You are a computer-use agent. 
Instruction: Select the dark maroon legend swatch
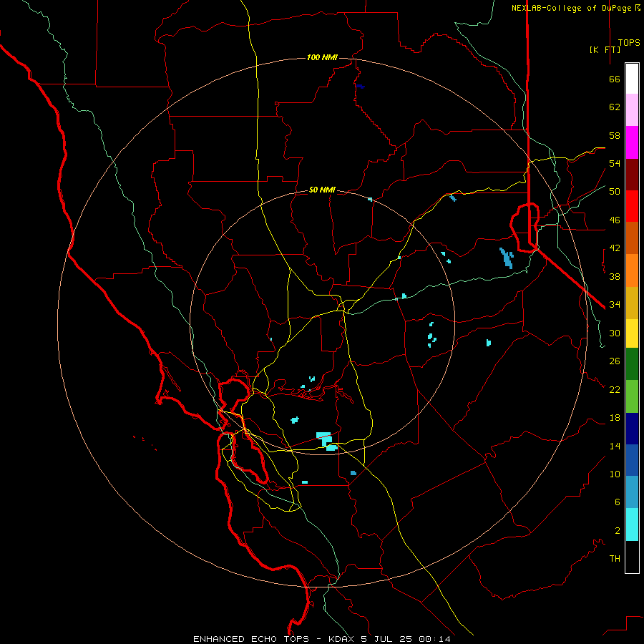(x=632, y=175)
